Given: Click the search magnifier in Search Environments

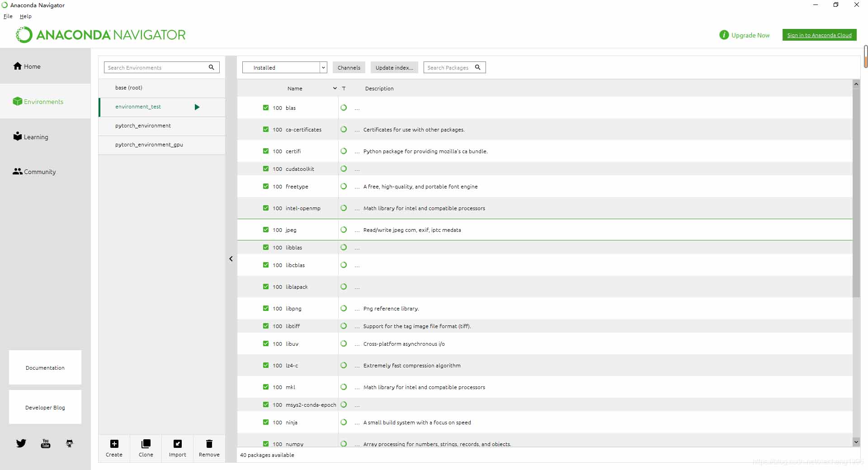Looking at the screenshot, I should (211, 67).
